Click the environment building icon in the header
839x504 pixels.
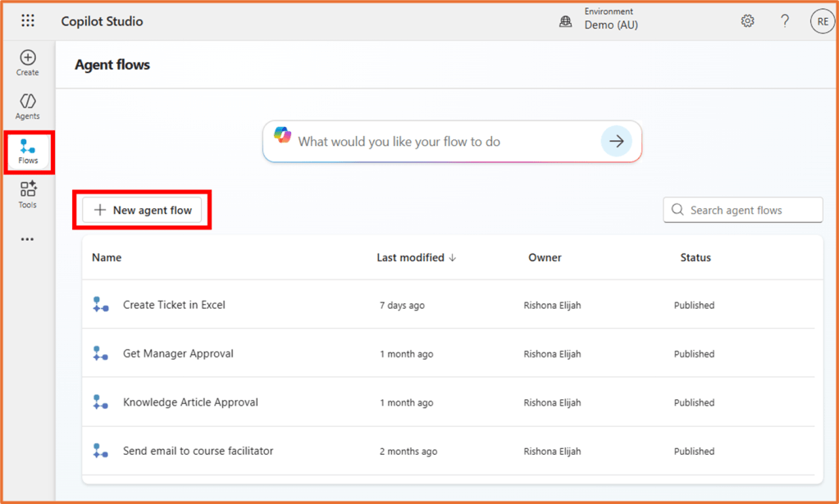point(565,20)
